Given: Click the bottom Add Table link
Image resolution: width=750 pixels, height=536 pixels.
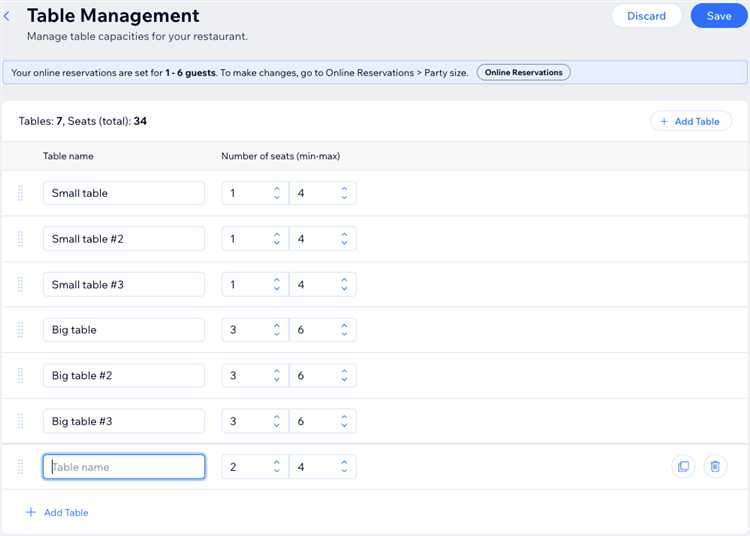Looking at the screenshot, I should [x=57, y=512].
